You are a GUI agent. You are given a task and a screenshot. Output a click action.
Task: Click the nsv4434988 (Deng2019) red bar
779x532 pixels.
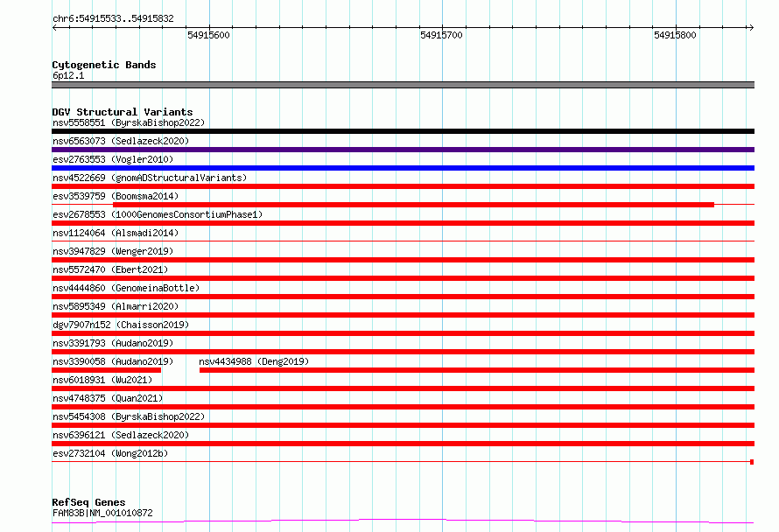pyautogui.click(x=476, y=370)
